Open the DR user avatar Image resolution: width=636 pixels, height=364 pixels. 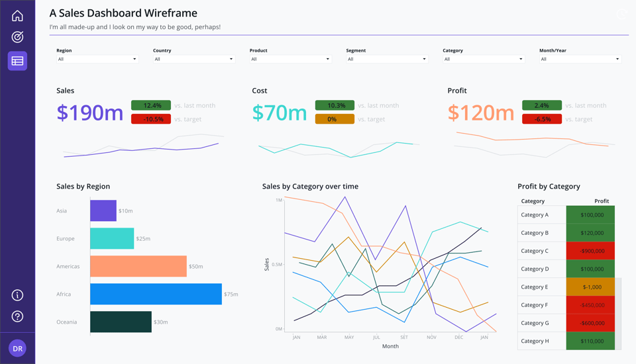[x=17, y=348]
